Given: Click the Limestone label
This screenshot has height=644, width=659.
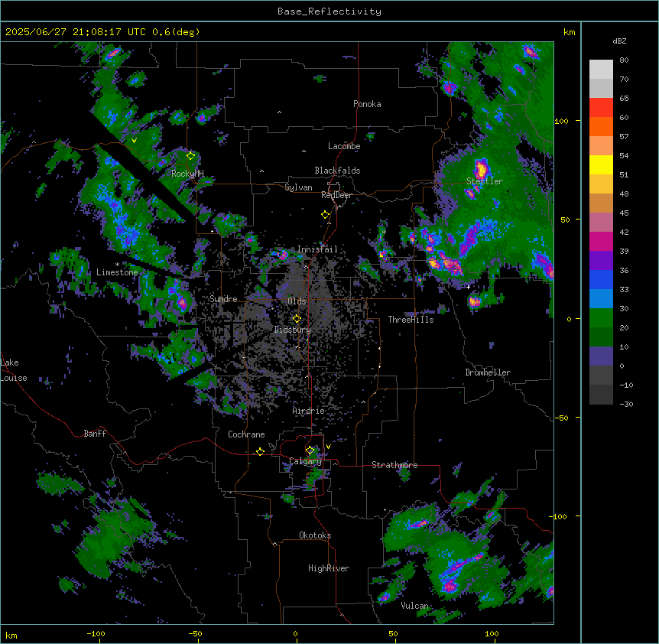Looking at the screenshot, I should click(x=117, y=272).
